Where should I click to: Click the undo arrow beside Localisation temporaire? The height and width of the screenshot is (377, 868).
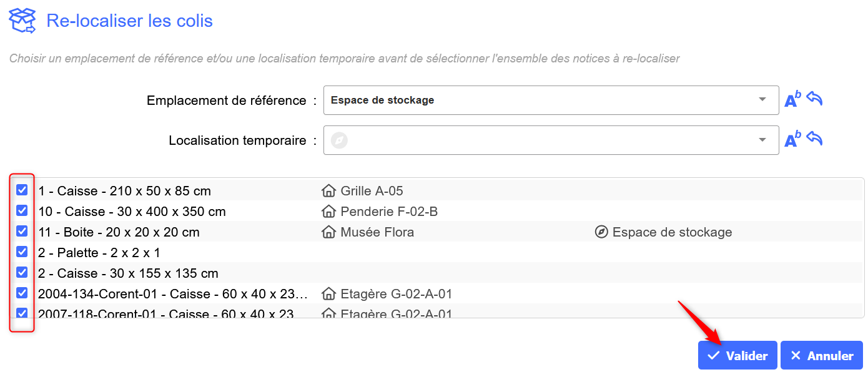point(814,139)
